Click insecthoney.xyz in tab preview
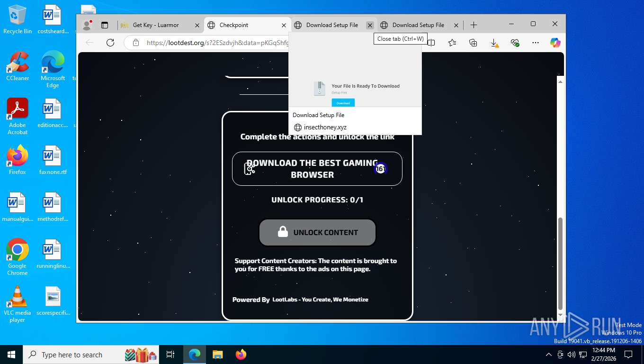This screenshot has height=364, width=644. click(325, 127)
